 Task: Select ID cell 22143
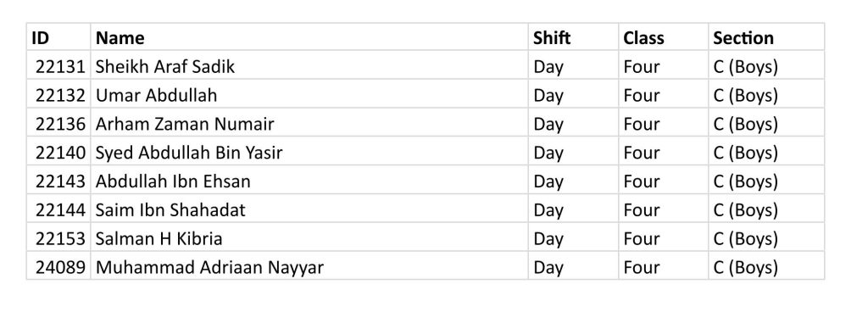[58, 181]
